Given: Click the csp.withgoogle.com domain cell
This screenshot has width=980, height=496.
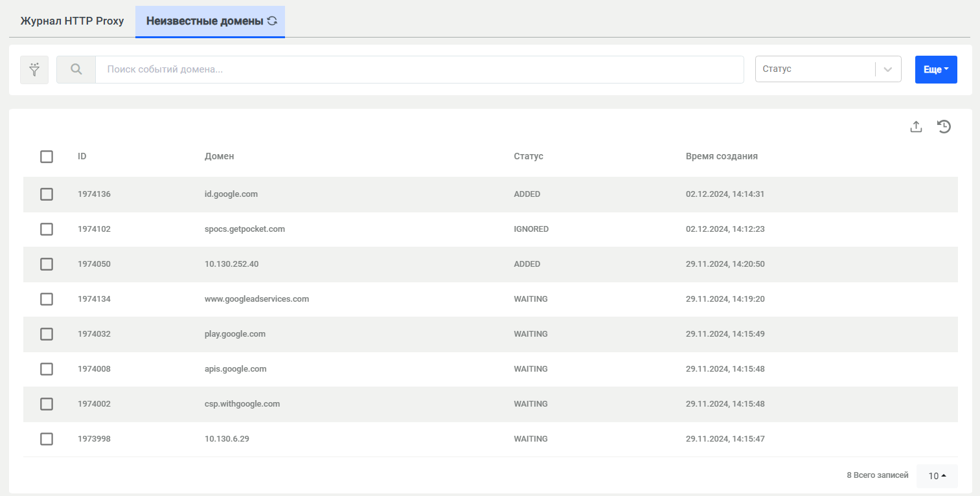Looking at the screenshot, I should pos(242,404).
